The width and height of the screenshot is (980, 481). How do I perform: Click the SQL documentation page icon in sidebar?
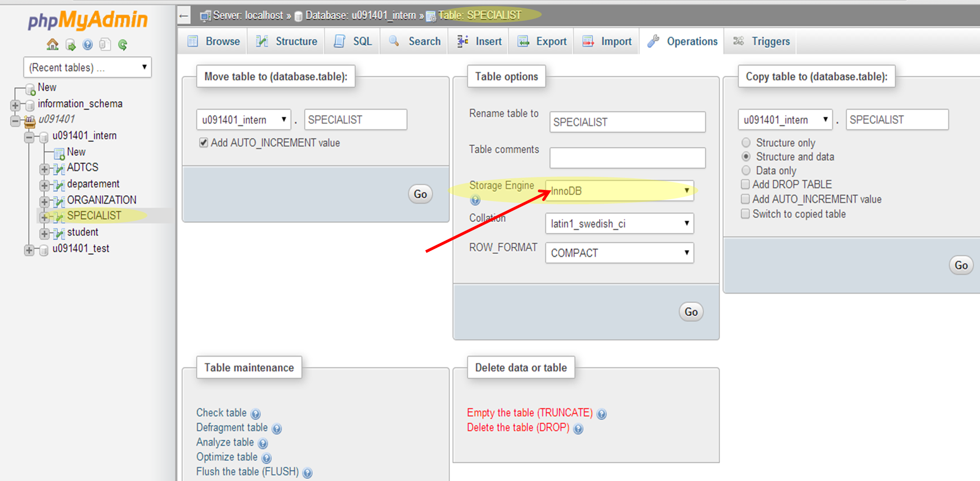[x=105, y=44]
